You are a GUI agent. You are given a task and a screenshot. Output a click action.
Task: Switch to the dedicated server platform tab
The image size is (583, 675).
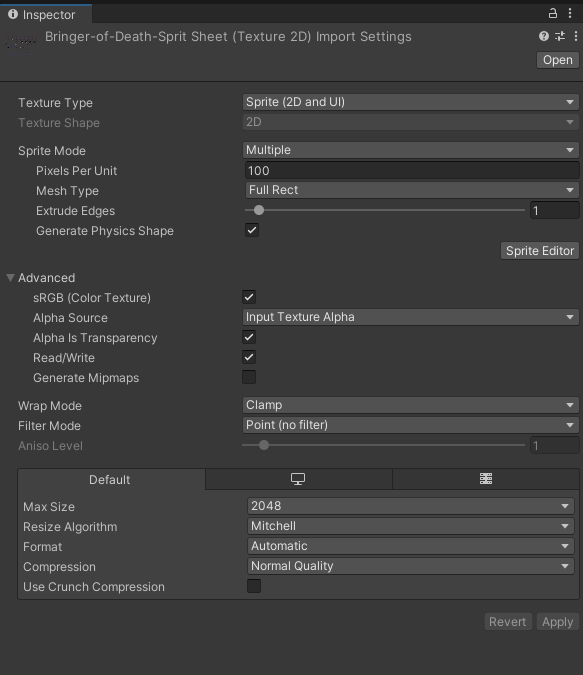(486, 479)
